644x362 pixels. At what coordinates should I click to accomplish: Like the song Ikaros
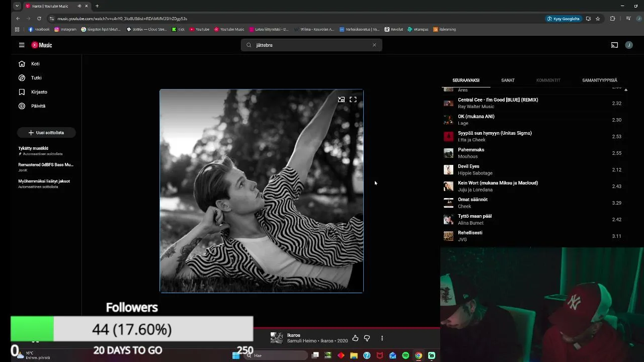(355, 338)
